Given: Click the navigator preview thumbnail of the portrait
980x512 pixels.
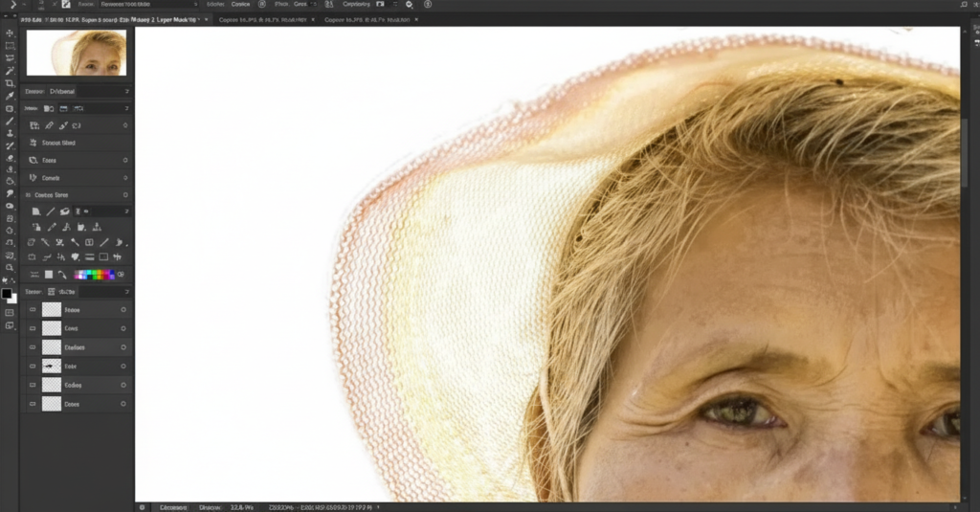Looking at the screenshot, I should 77,54.
